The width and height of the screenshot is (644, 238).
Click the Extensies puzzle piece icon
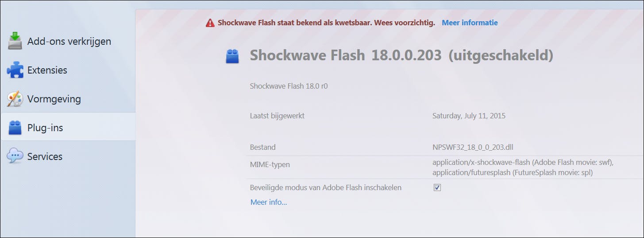point(15,70)
